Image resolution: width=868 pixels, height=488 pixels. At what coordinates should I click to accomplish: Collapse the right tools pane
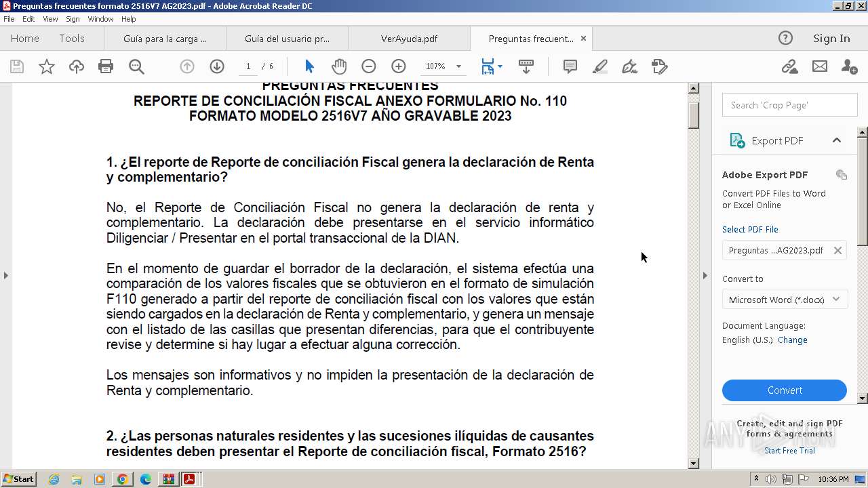(705, 275)
